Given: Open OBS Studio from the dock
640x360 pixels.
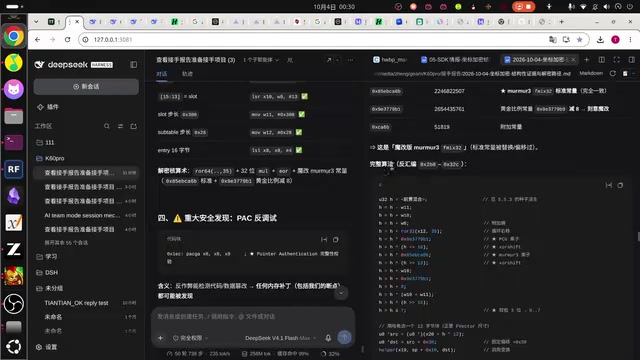Looking at the screenshot, I should click(13, 304).
